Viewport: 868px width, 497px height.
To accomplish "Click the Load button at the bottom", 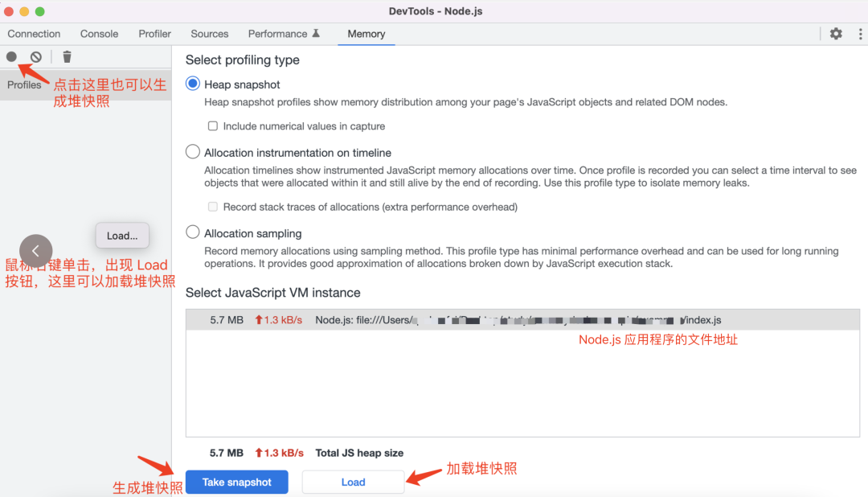I will pyautogui.click(x=353, y=482).
